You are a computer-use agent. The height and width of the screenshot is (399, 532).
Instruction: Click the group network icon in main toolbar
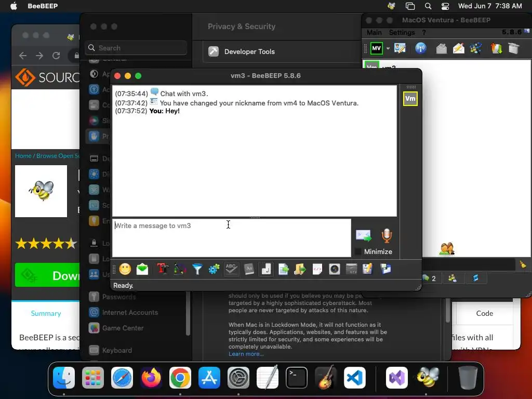[x=476, y=48]
